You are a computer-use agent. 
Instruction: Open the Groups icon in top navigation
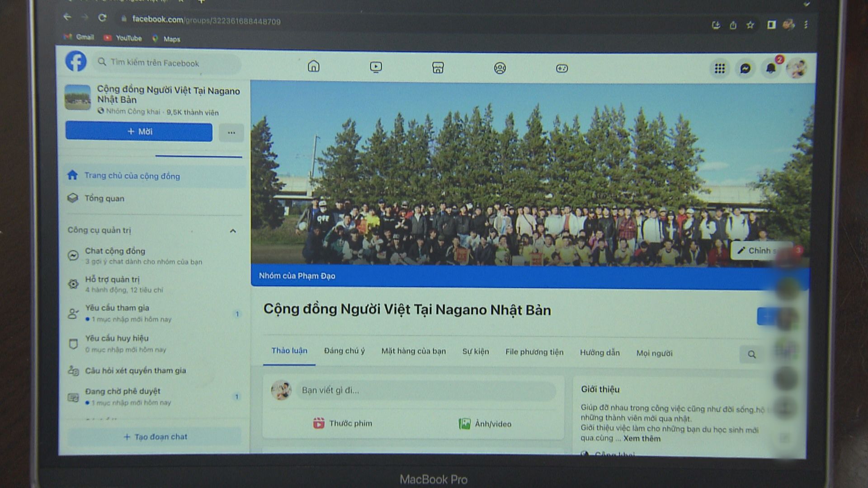pos(500,68)
